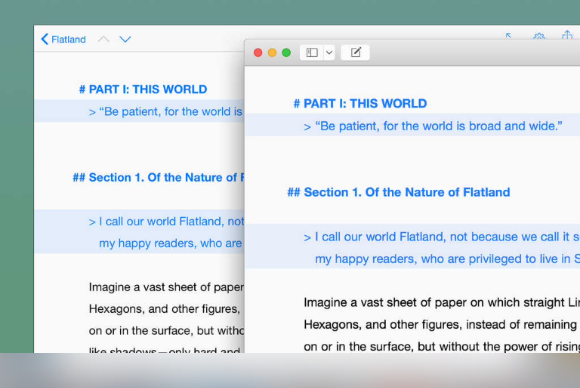Click the quote 'Be patient, for the world is broad and wide.'
The width and height of the screenshot is (580, 388).
coord(433,126)
